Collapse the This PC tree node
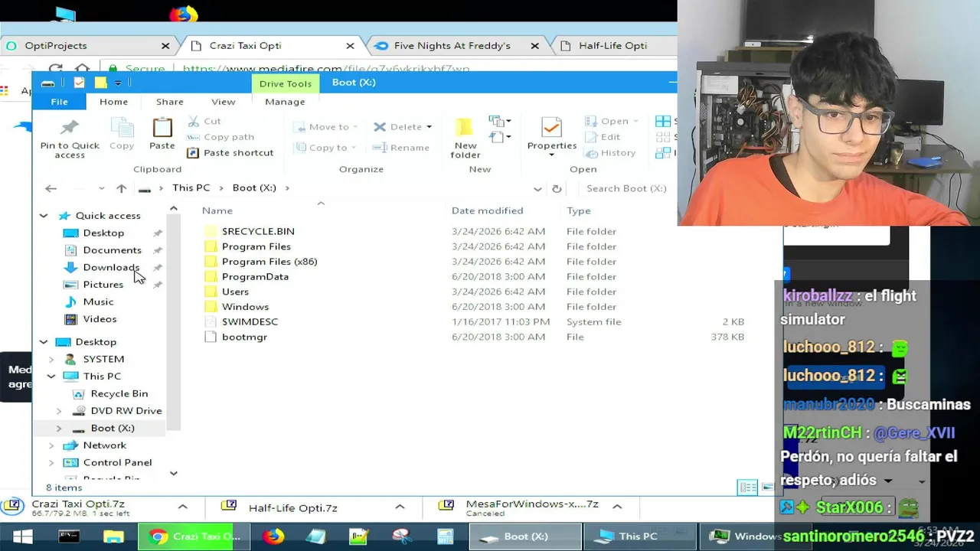Viewport: 980px width, 551px height. coord(51,377)
